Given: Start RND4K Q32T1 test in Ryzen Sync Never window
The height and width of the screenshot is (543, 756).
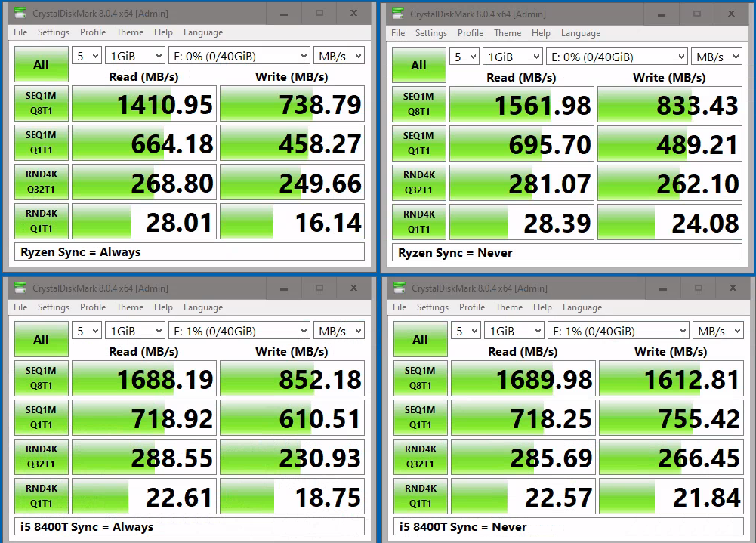Looking at the screenshot, I should 419,183.
